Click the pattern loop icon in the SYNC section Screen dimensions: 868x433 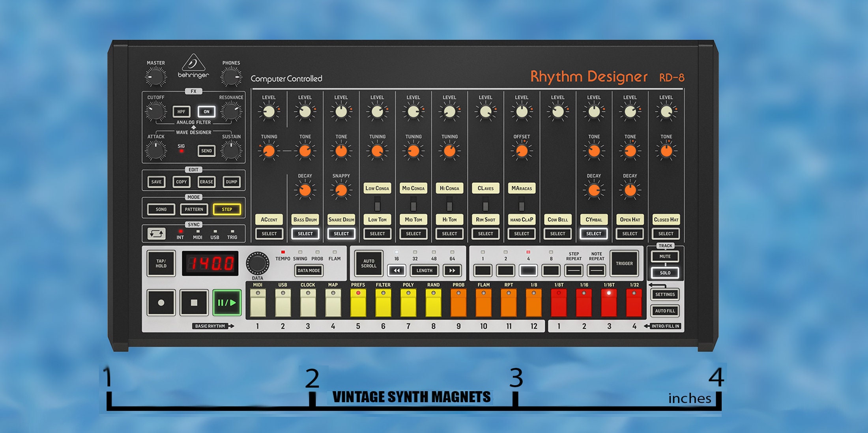[157, 234]
